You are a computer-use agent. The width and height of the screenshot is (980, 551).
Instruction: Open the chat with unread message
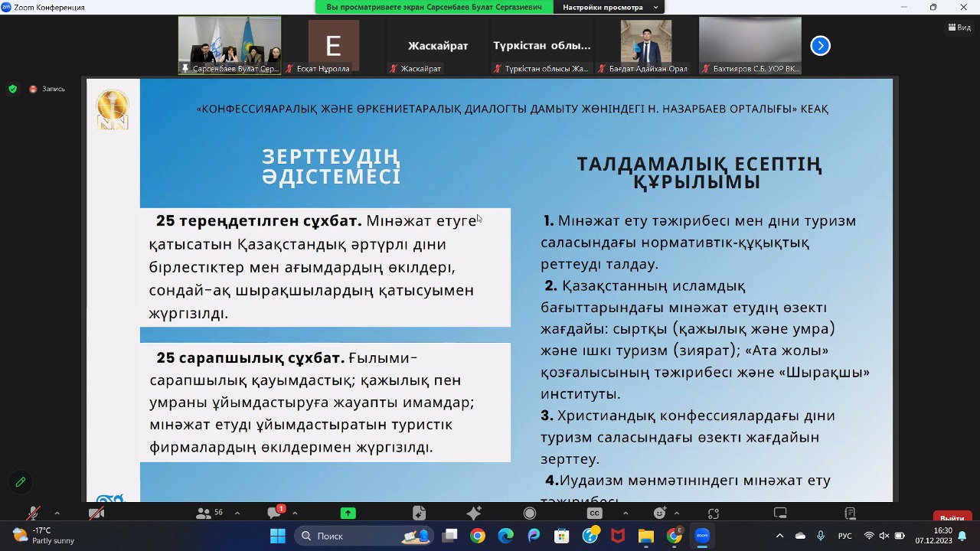(x=274, y=513)
